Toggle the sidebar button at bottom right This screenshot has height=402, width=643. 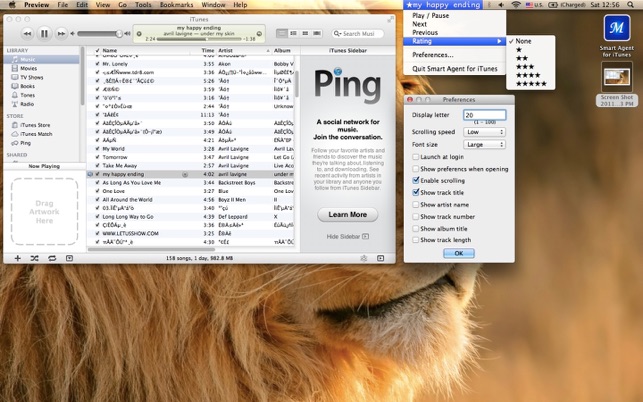(381, 258)
